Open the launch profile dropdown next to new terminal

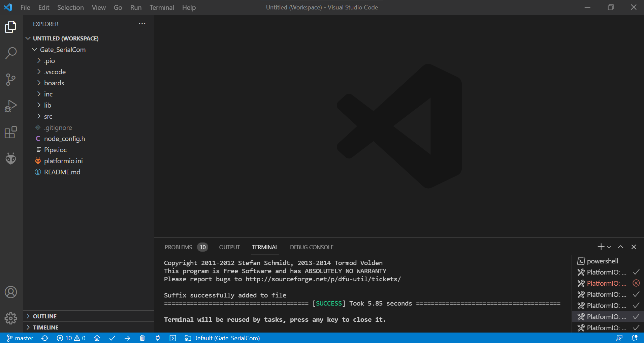[609, 247]
